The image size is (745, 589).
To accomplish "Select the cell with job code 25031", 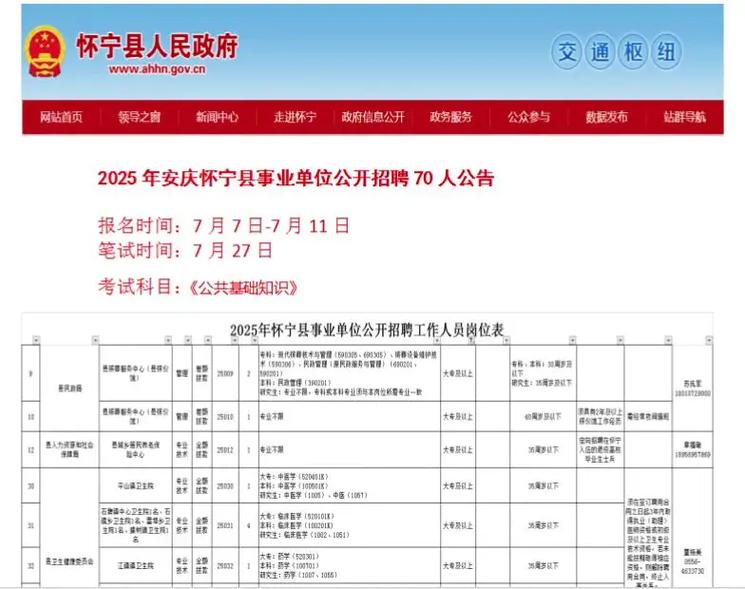I will (225, 525).
